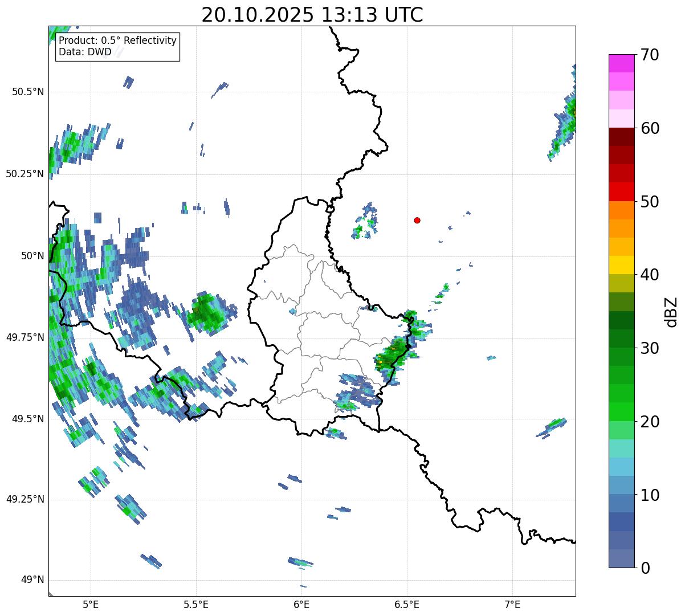685x616 pixels.
Task: Click the 50.5°N latitude label
Action: [28, 92]
